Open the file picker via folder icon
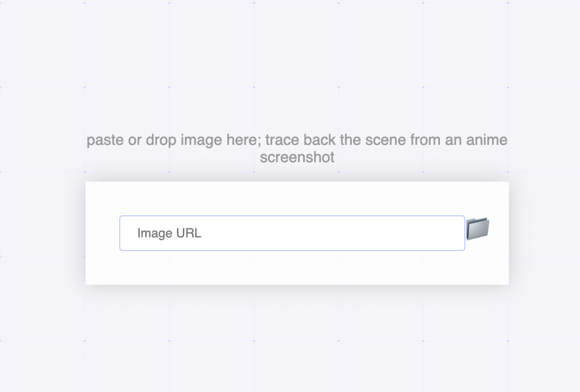Image resolution: width=580 pixels, height=392 pixels. tap(478, 229)
